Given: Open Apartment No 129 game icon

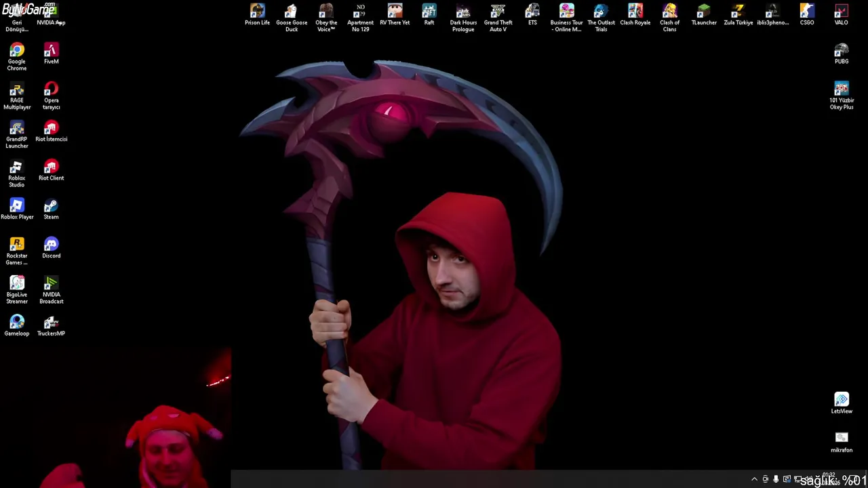Looking at the screenshot, I should pos(360,18).
